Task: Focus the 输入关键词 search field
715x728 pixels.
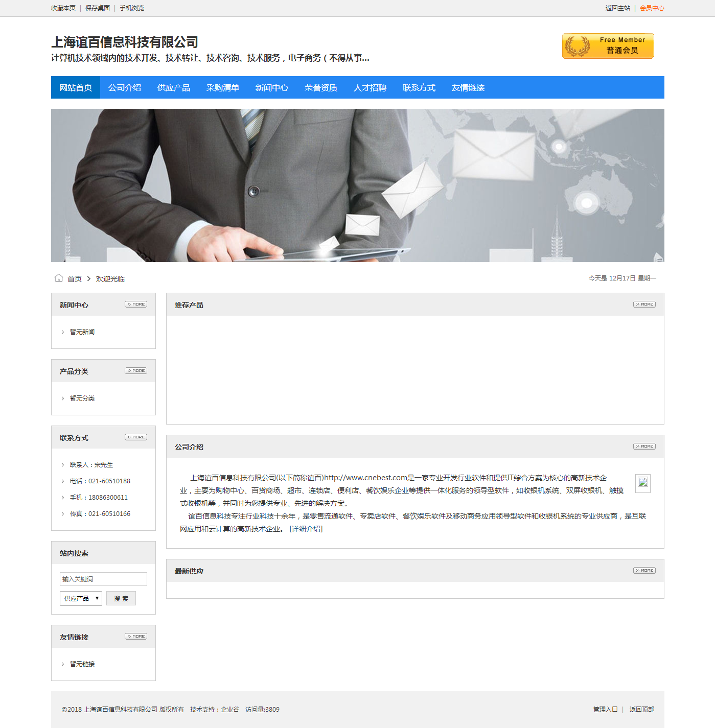Action: (x=103, y=579)
